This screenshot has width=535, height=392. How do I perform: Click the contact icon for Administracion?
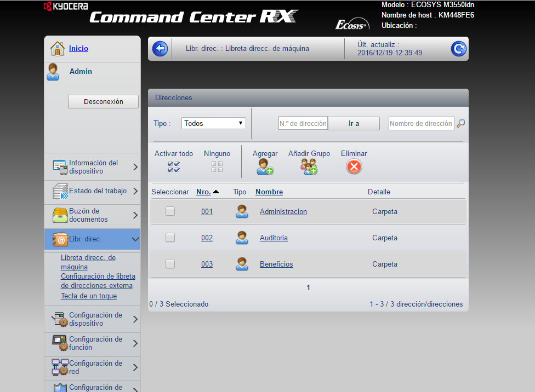242,212
